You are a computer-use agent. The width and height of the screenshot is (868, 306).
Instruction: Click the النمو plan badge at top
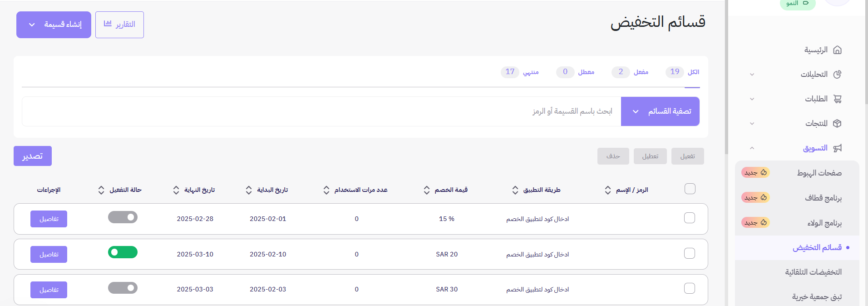pyautogui.click(x=798, y=4)
